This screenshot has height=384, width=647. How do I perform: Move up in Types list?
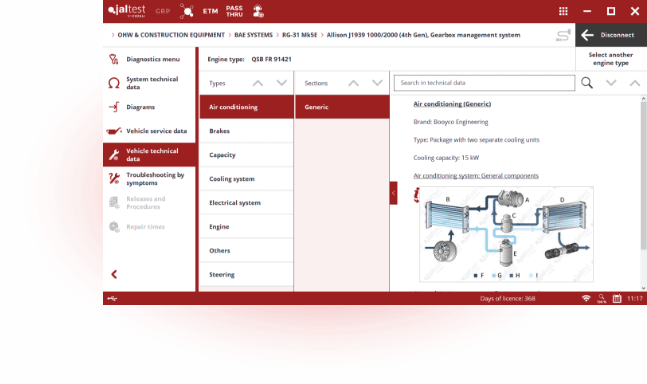coord(258,83)
